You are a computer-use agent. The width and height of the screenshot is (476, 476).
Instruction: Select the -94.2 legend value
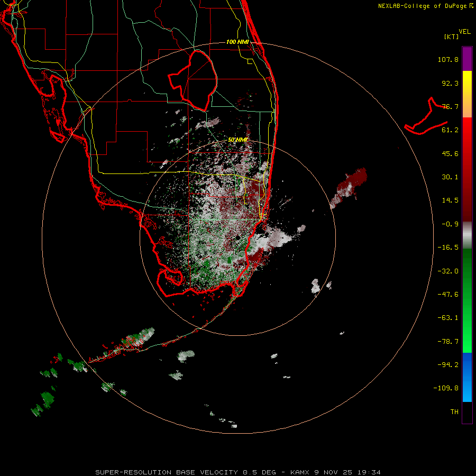pyautogui.click(x=448, y=364)
